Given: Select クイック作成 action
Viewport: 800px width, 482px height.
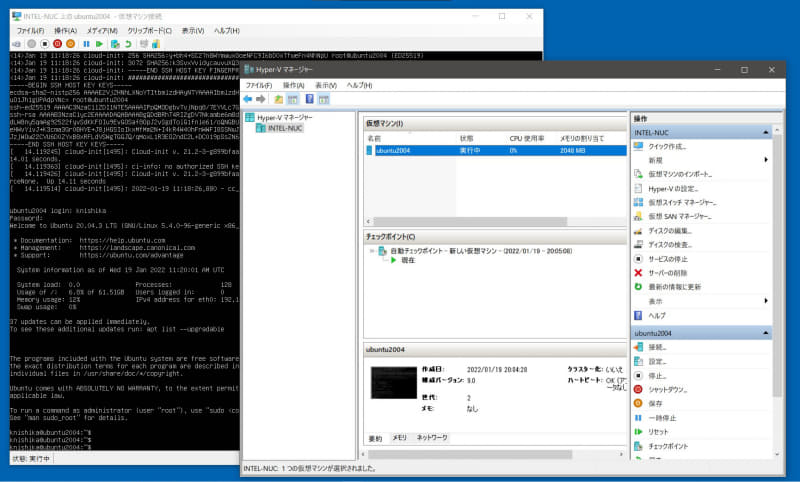Looking at the screenshot, I should click(666, 146).
